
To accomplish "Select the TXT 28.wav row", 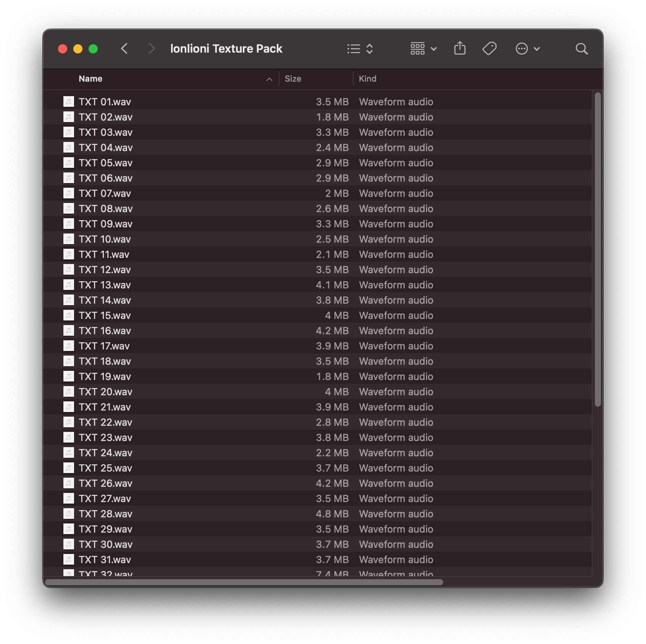I will [106, 514].
